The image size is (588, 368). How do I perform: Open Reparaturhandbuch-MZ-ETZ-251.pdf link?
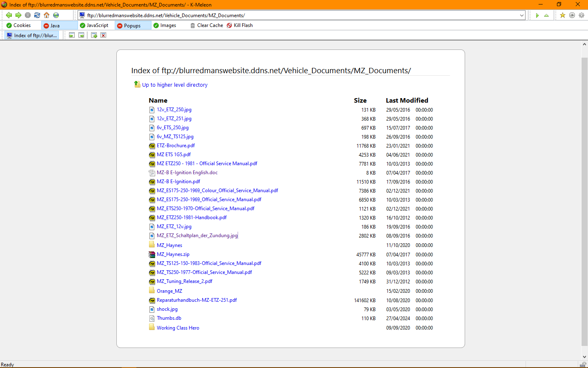pyautogui.click(x=197, y=300)
